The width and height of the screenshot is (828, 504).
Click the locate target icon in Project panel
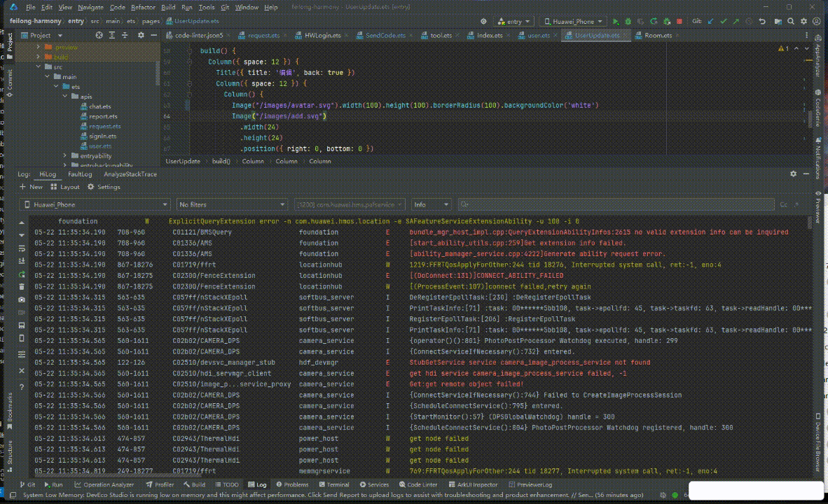pyautogui.click(x=99, y=35)
